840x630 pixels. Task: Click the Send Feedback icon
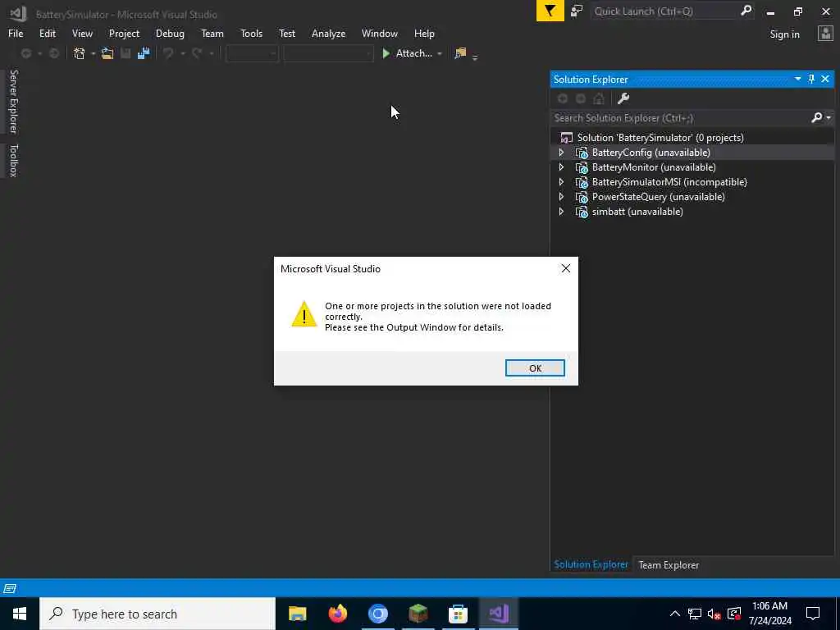577,11
